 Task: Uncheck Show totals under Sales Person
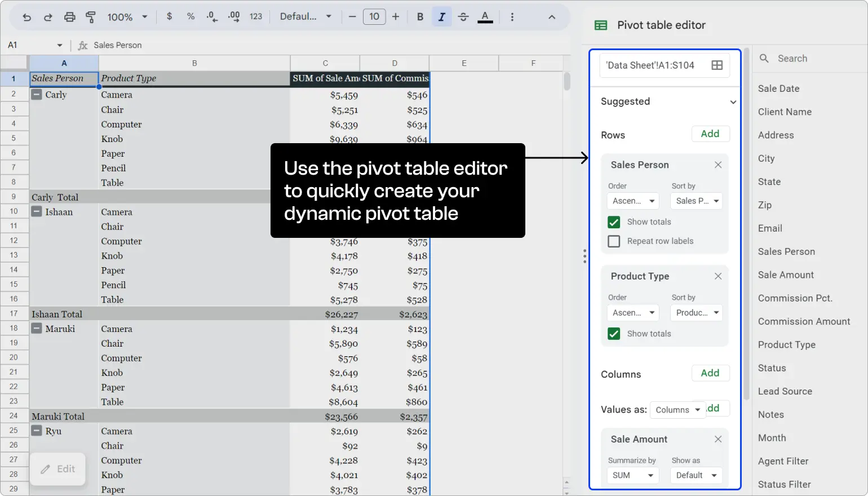614,222
